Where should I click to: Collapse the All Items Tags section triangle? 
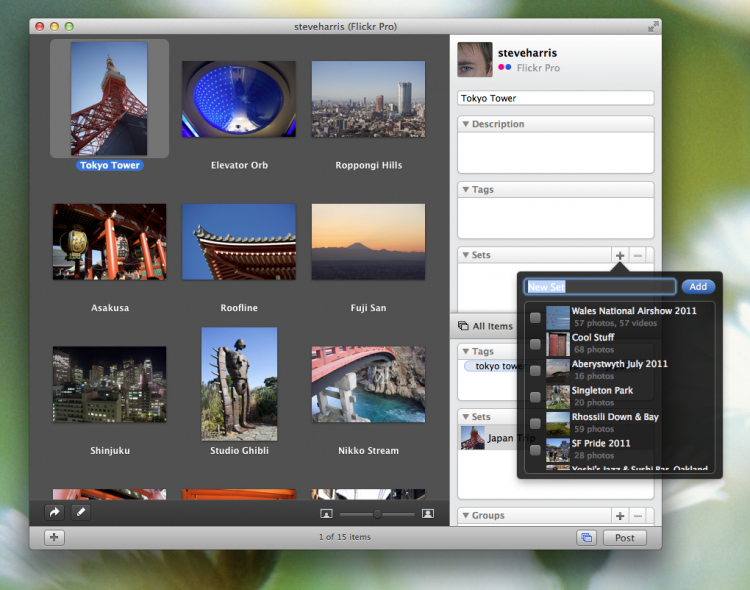(465, 351)
